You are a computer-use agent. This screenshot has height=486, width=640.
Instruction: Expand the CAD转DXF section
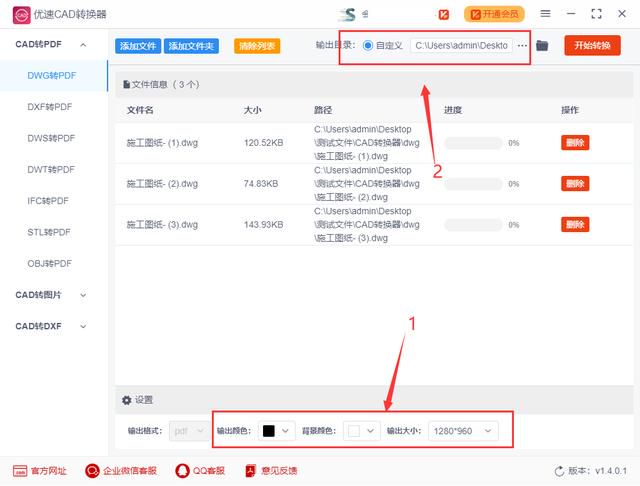pyautogui.click(x=83, y=326)
